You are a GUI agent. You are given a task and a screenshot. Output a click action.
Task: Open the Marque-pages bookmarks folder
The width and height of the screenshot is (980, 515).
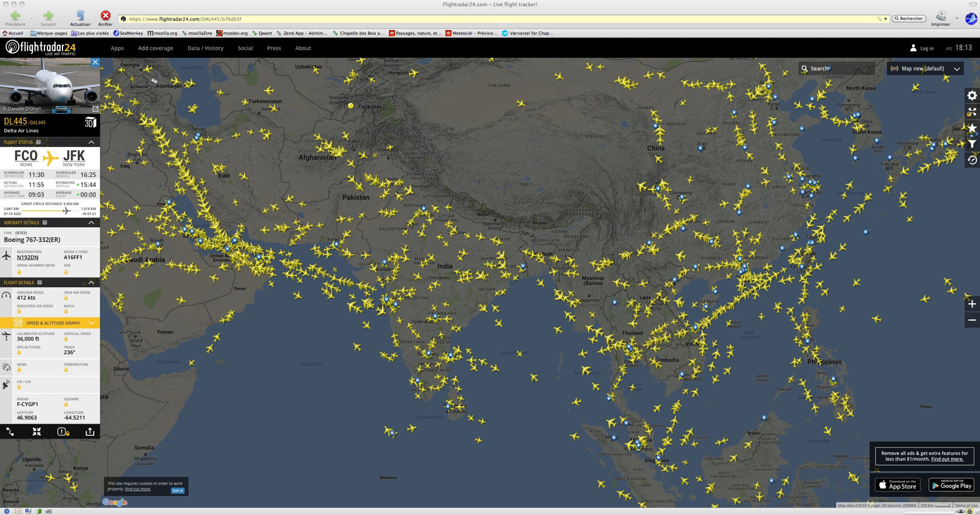point(49,33)
